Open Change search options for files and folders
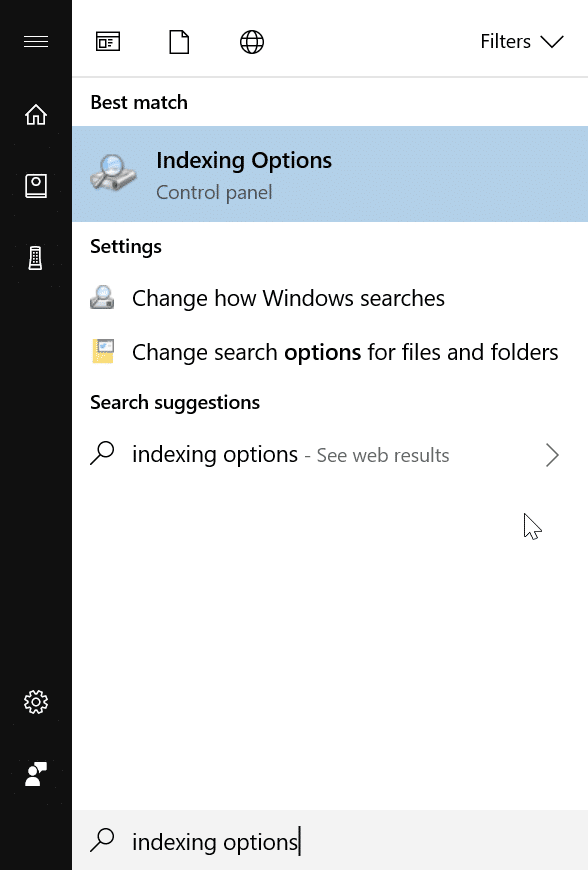Image resolution: width=588 pixels, height=870 pixels. [x=345, y=351]
